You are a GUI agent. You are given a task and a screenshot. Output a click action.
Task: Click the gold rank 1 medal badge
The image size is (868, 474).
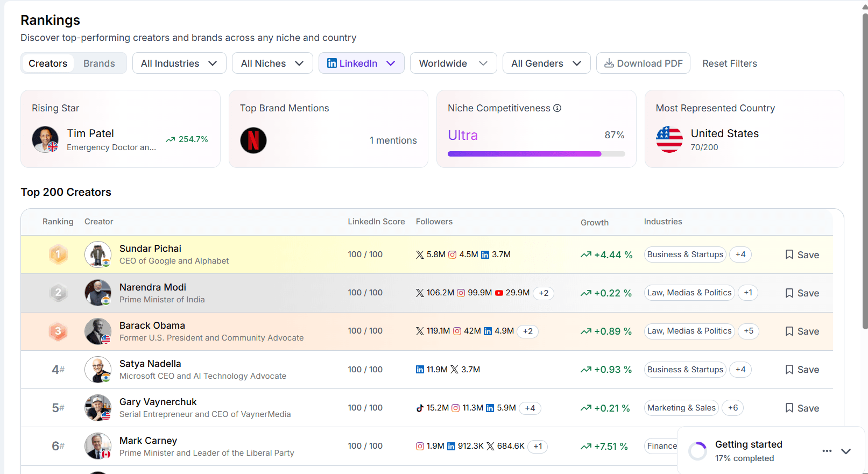58,254
